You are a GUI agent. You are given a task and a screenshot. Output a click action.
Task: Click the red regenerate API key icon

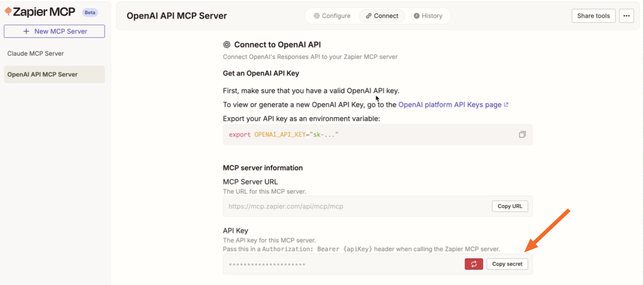(x=474, y=264)
